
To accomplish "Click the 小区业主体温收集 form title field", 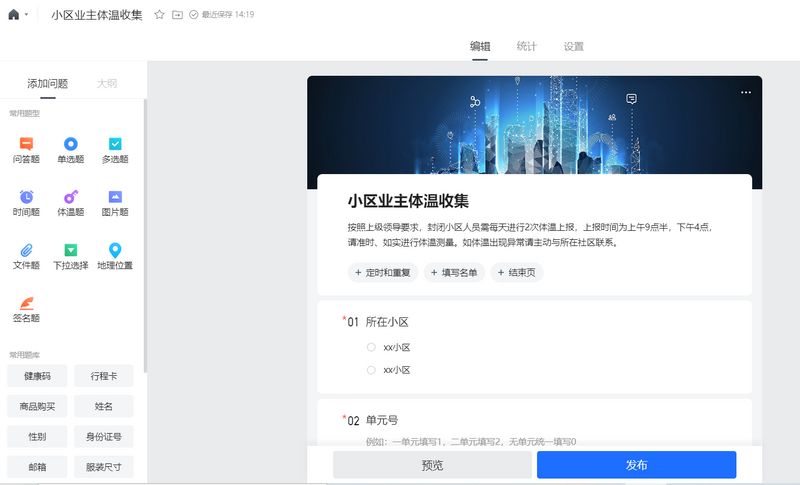I will pos(408,201).
